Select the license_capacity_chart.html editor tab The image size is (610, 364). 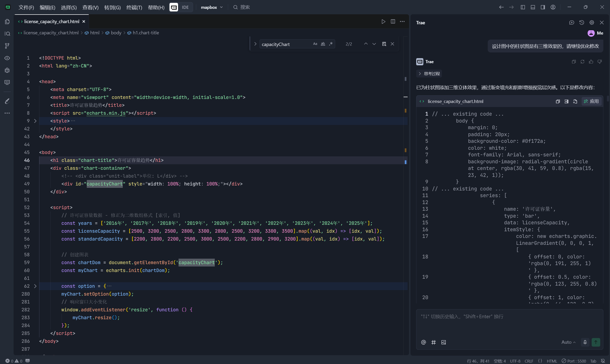click(x=51, y=22)
